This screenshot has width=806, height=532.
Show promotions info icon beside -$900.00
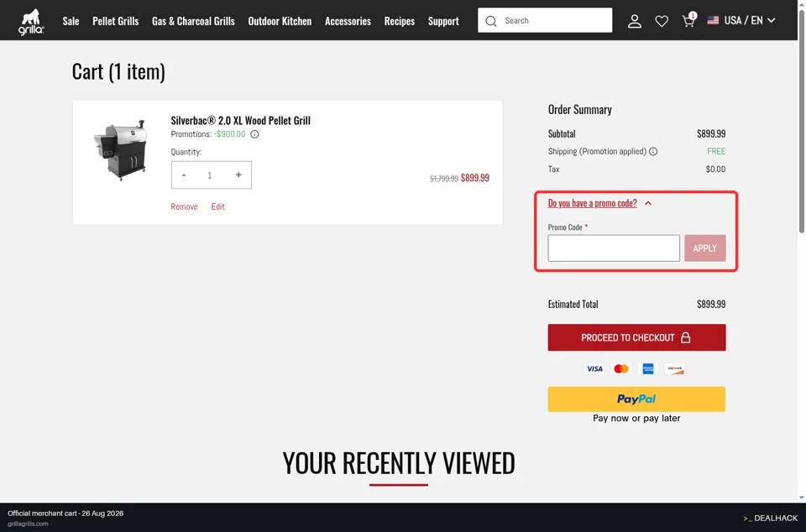coord(254,134)
